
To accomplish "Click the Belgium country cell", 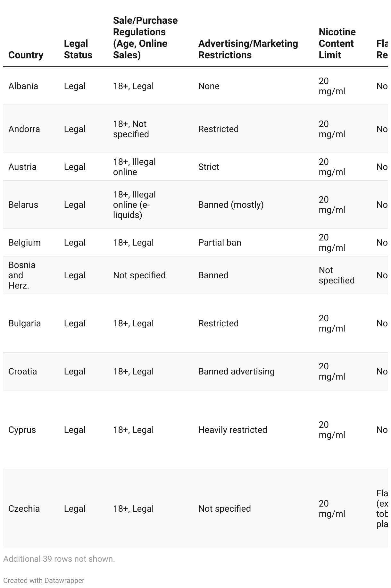I will pyautogui.click(x=24, y=243).
